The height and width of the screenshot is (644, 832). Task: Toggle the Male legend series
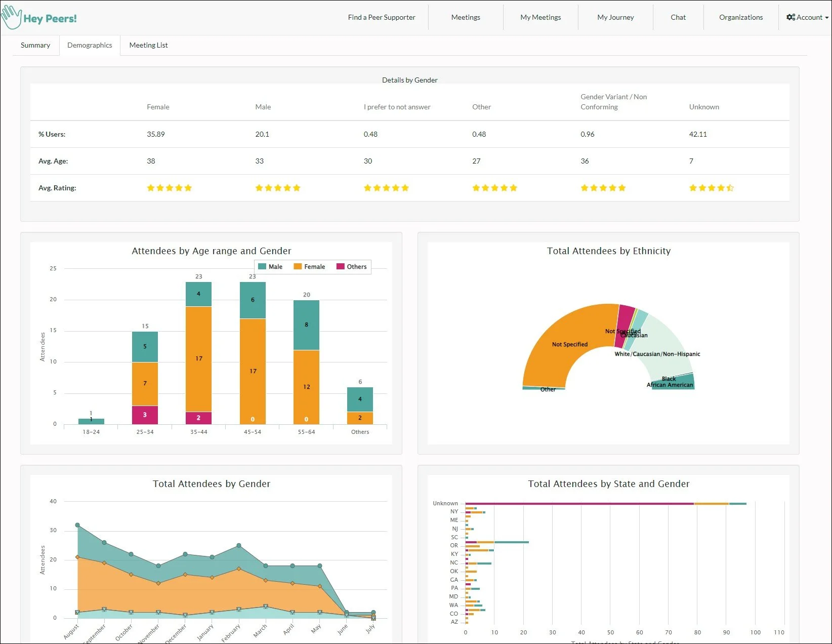(270, 267)
